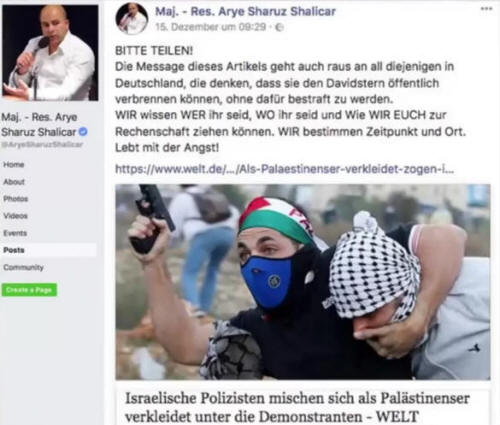Open Events in the page sidebar
Screen dimensions: 500x425
(x=15, y=233)
